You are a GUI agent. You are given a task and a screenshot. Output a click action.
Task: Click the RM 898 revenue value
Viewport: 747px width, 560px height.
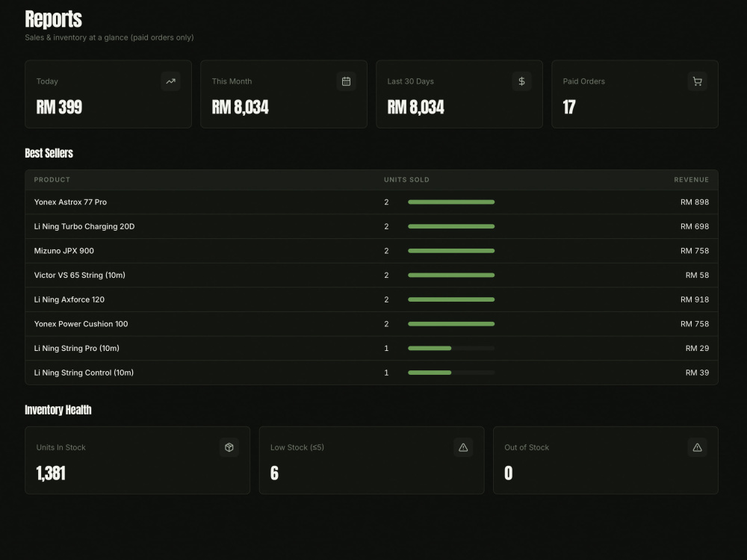click(695, 202)
